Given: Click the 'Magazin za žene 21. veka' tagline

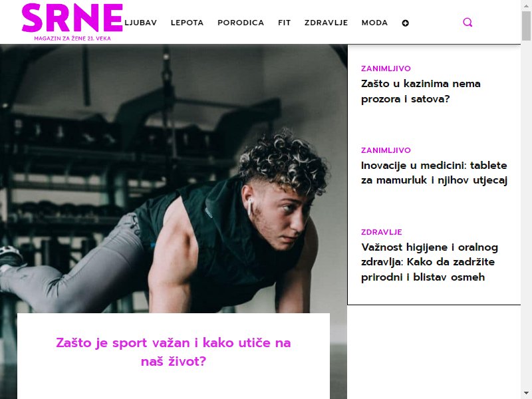Looking at the screenshot, I should (72, 39).
